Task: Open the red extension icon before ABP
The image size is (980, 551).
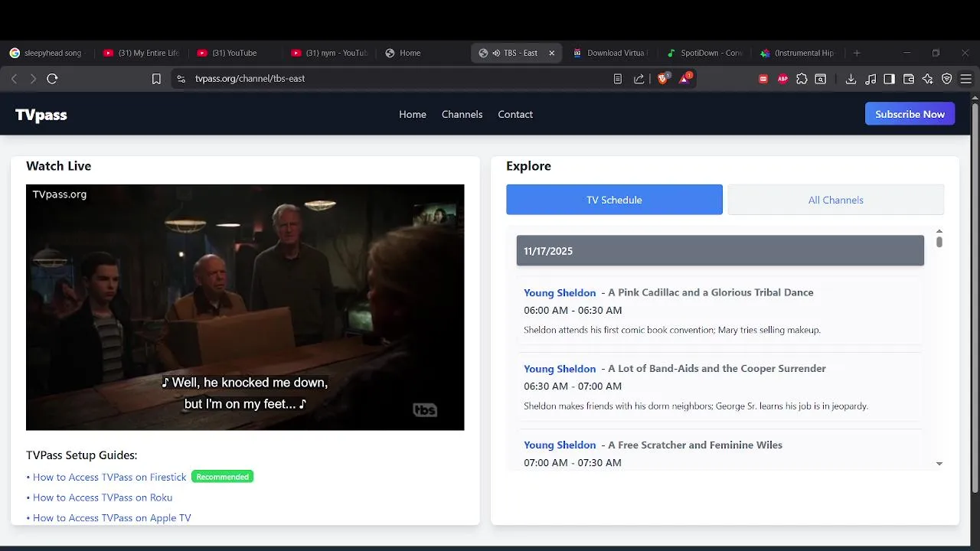Action: pyautogui.click(x=763, y=79)
